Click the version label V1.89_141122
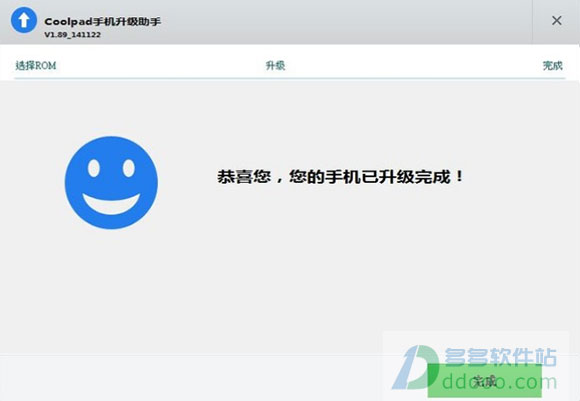 click(72, 35)
